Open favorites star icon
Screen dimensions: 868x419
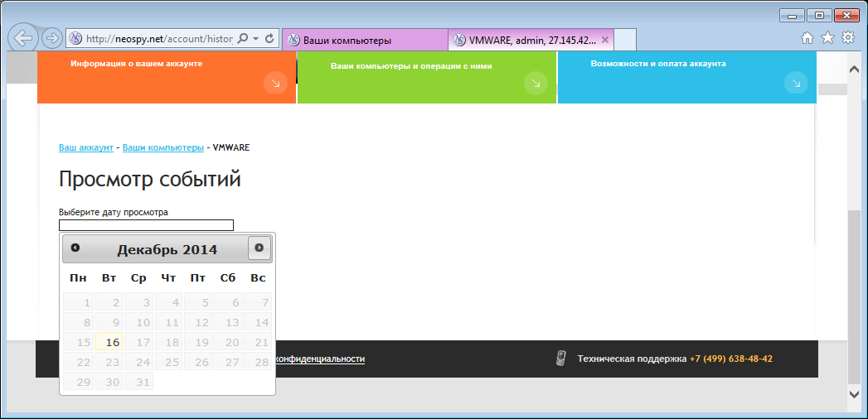click(827, 38)
